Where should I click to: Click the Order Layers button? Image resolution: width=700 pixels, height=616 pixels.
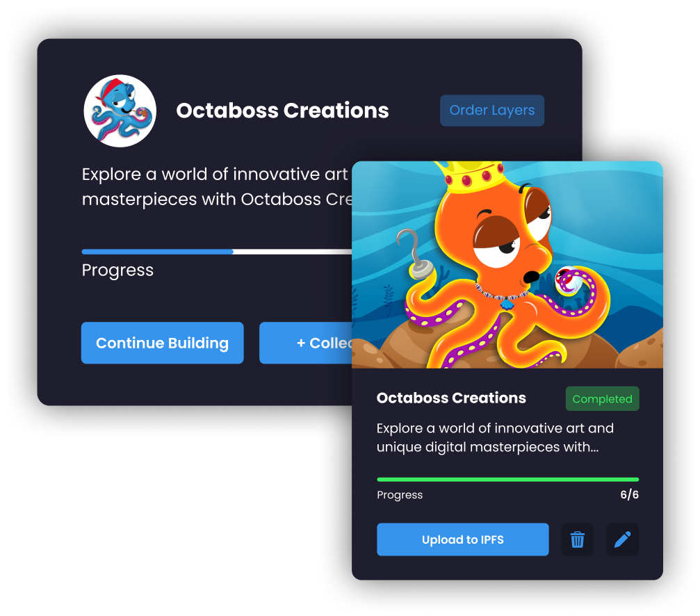tap(492, 111)
